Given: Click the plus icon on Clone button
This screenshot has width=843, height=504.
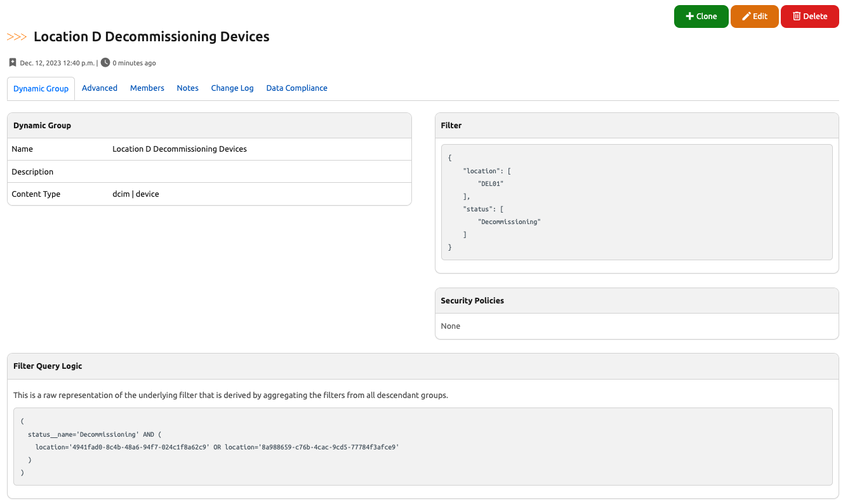Looking at the screenshot, I should click(689, 17).
